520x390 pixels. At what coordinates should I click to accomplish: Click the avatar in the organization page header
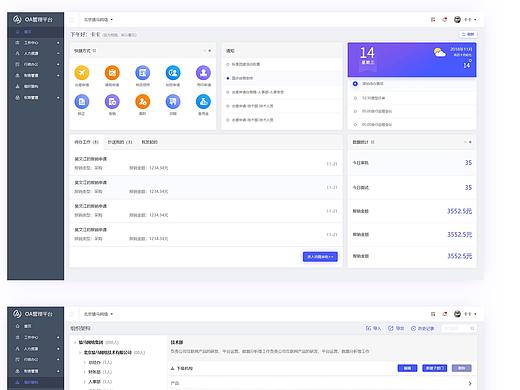[457, 314]
